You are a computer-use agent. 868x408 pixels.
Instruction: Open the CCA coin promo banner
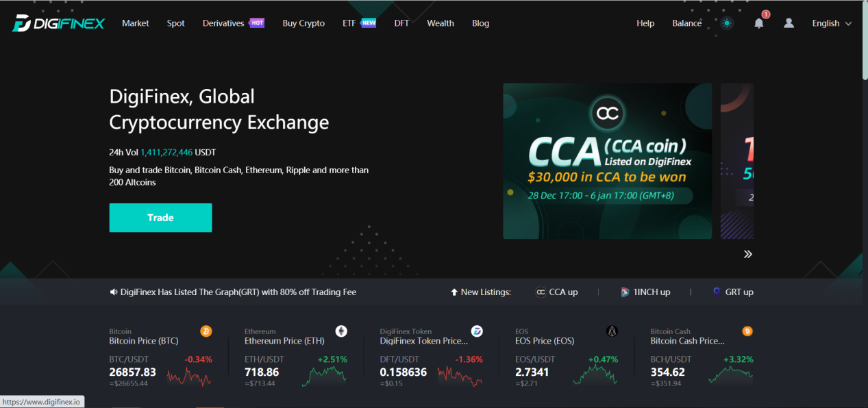point(607,161)
